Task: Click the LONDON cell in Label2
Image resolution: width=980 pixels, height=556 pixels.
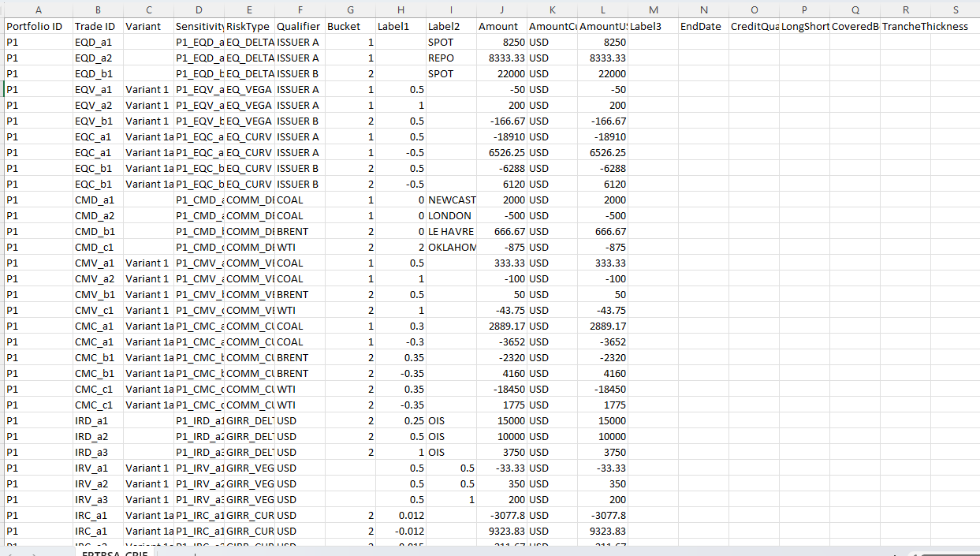Action: (449, 215)
